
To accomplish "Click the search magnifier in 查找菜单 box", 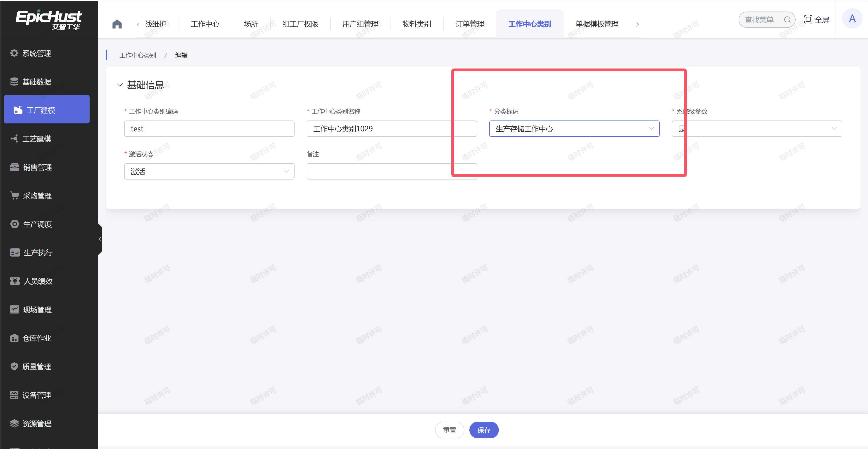I will [787, 20].
